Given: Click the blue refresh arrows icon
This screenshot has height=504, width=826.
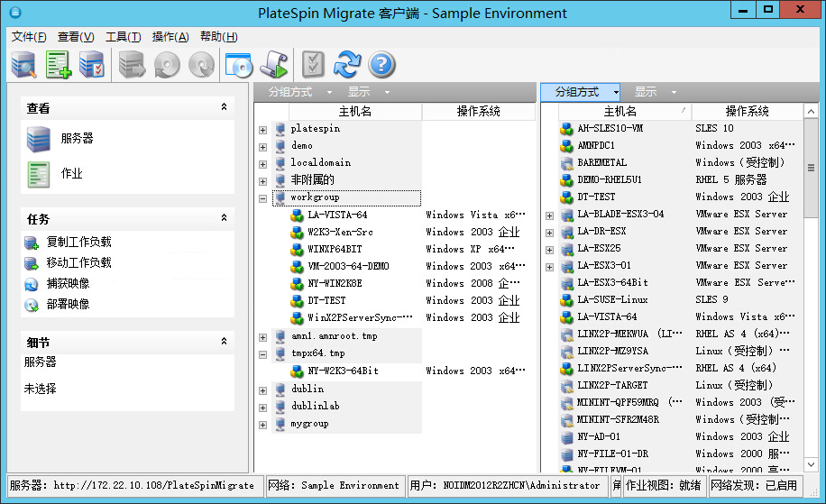Looking at the screenshot, I should (347, 64).
